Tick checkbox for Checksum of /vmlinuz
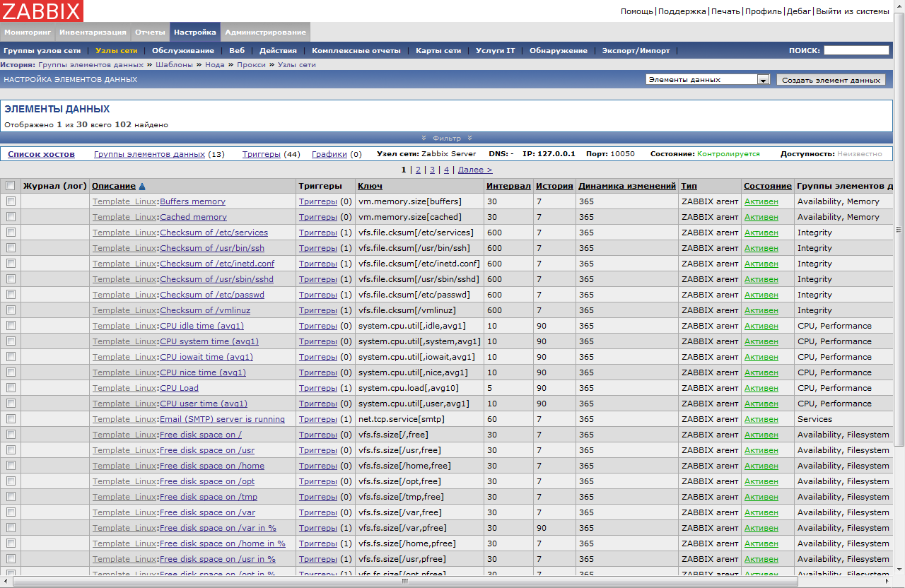The width and height of the screenshot is (905, 588). point(11,310)
